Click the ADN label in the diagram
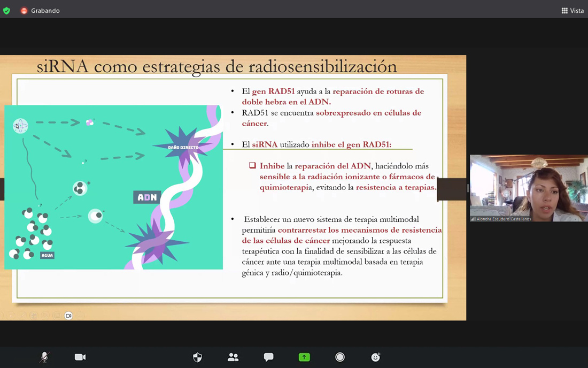The height and width of the screenshot is (368, 588). [147, 197]
